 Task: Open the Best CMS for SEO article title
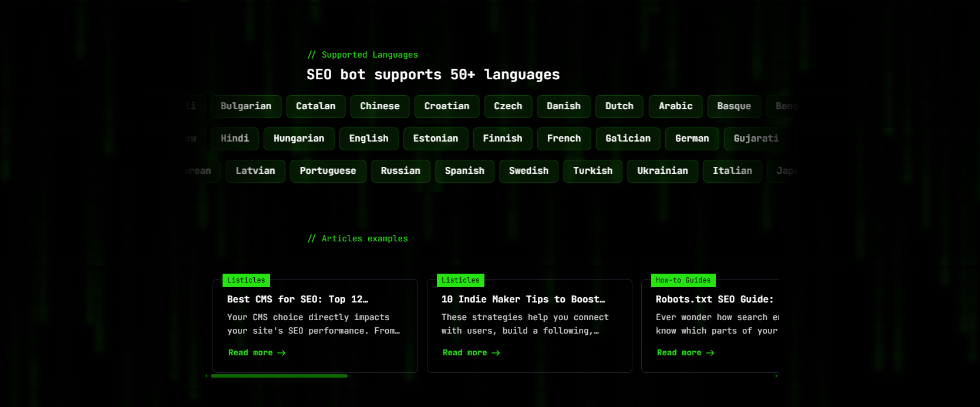coord(297,300)
